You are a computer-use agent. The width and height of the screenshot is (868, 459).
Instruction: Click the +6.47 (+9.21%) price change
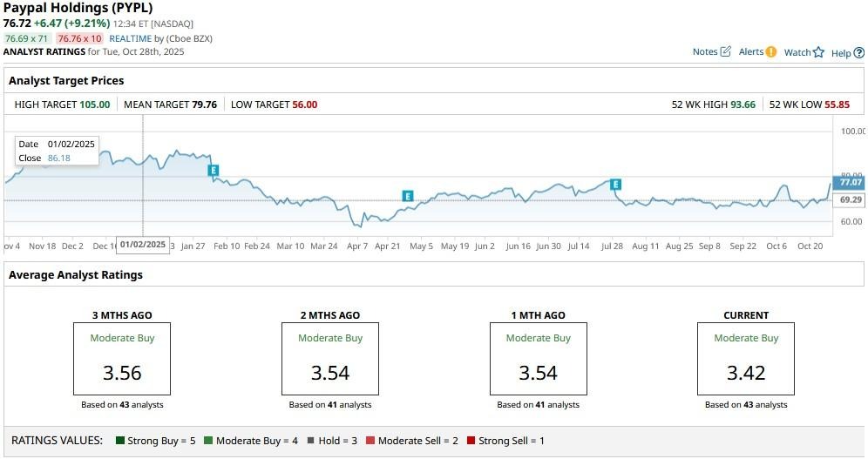tap(72, 24)
